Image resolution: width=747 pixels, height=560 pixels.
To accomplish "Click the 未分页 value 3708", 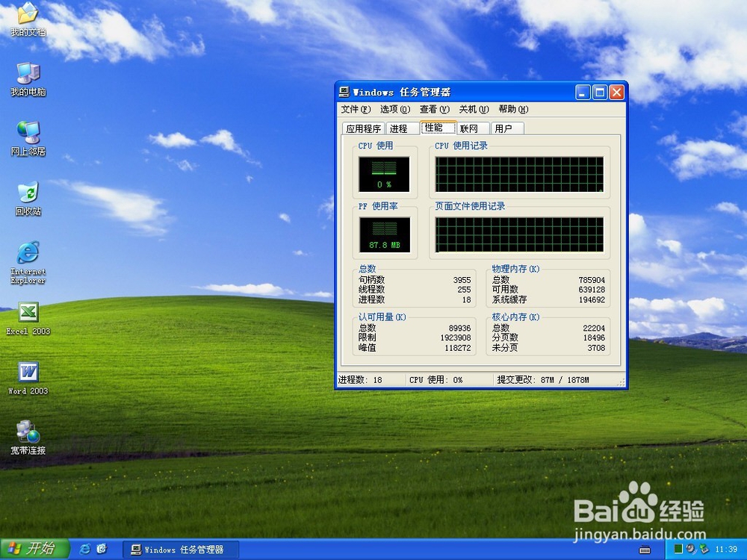I will click(596, 348).
